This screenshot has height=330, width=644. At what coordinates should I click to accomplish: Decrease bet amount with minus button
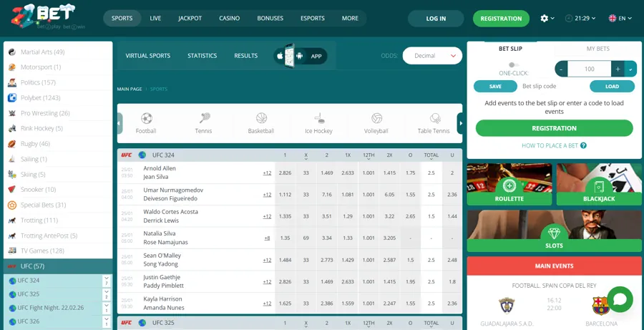click(x=561, y=69)
